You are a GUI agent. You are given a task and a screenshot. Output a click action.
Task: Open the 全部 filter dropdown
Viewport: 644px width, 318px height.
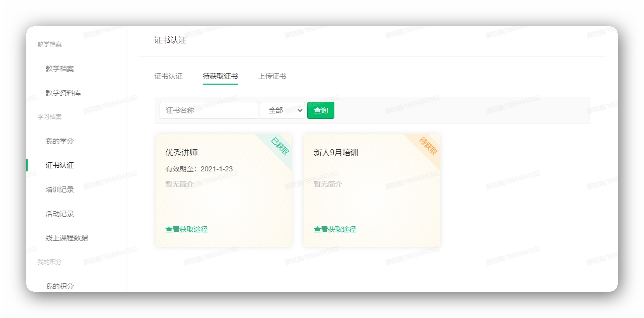click(x=282, y=110)
